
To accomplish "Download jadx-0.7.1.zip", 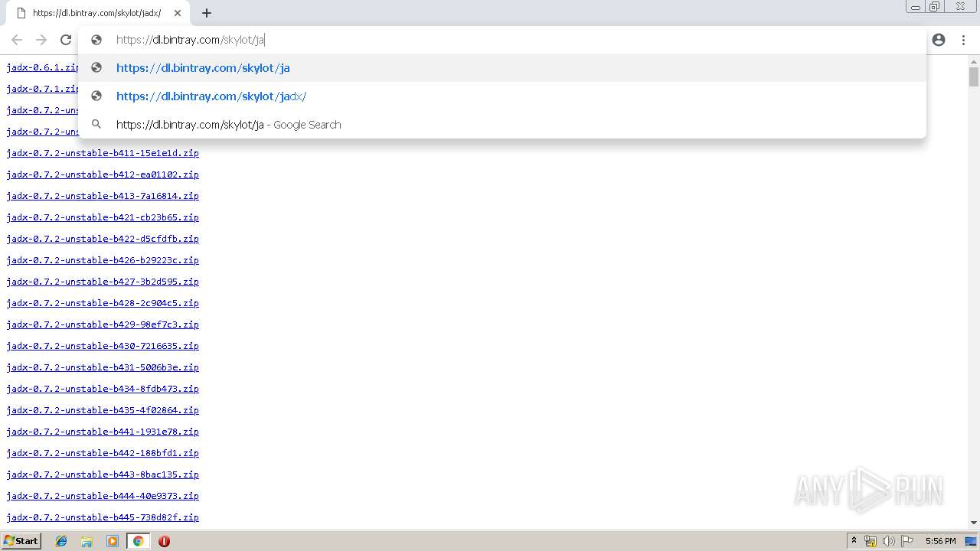I will [43, 89].
